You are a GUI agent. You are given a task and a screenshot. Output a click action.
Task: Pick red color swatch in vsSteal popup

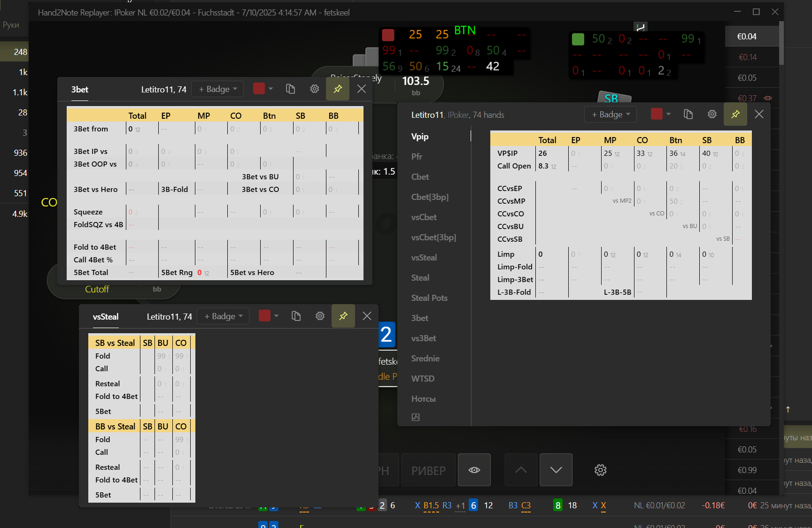pyautogui.click(x=264, y=316)
